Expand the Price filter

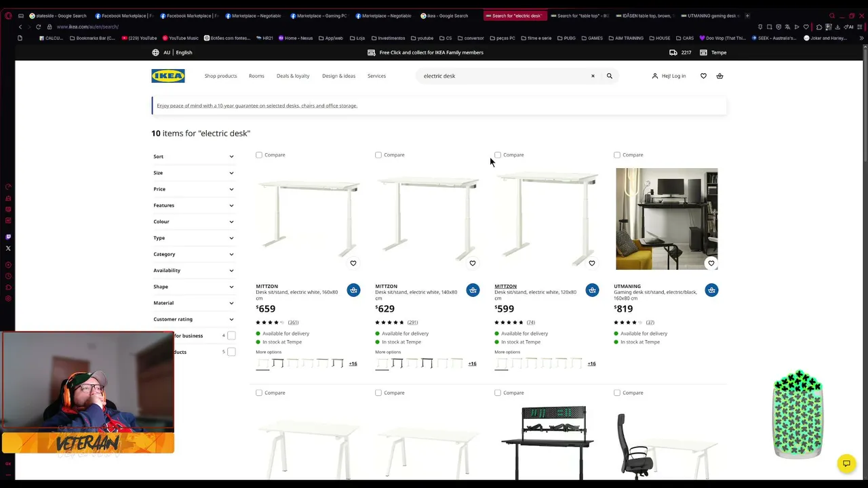coord(193,189)
